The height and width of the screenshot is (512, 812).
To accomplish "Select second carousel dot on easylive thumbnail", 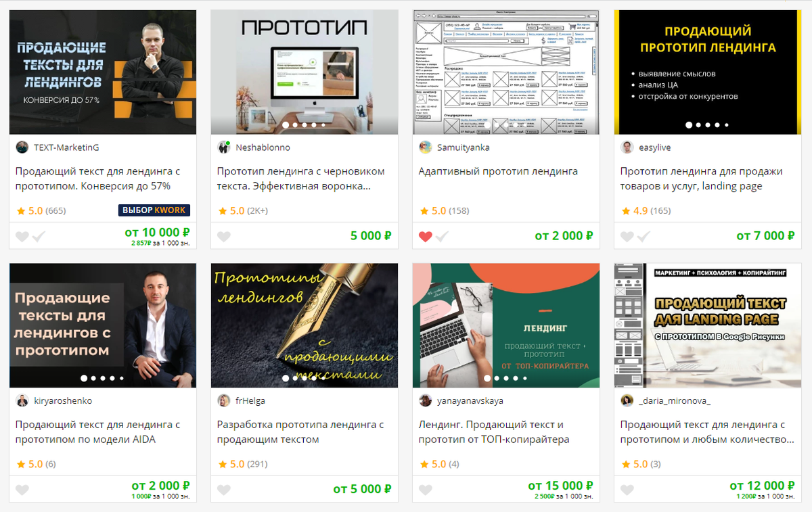I will point(698,125).
